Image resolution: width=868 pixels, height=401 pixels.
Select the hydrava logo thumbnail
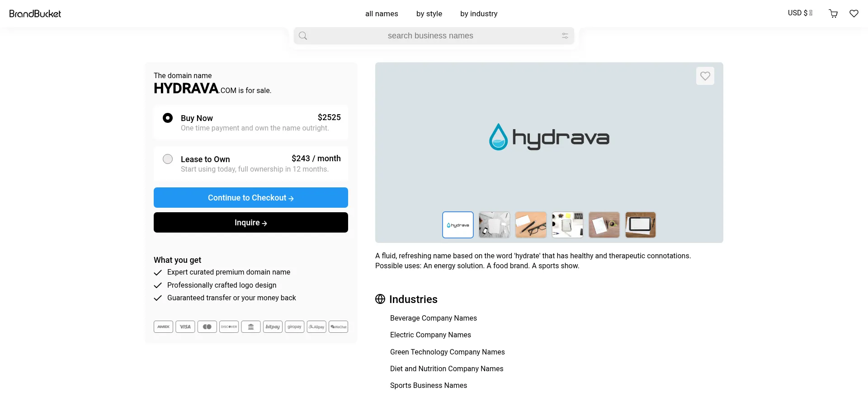click(x=458, y=225)
